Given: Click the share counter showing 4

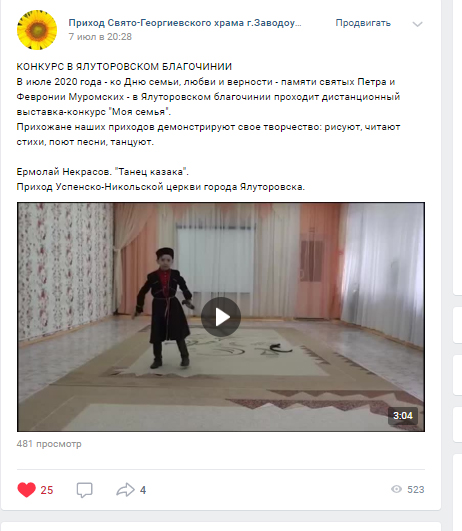Looking at the screenshot, I should (143, 490).
